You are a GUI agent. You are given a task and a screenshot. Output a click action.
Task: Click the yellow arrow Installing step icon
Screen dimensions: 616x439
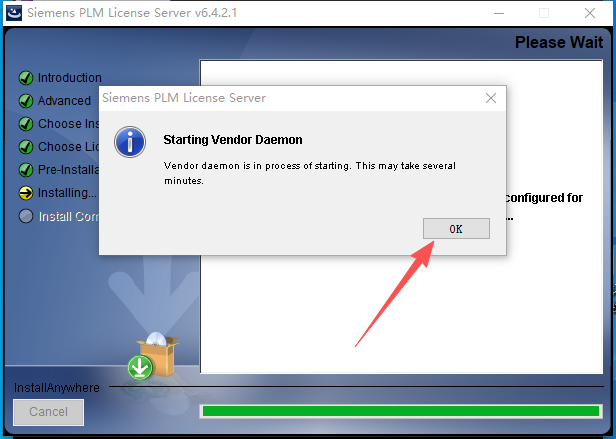click(x=26, y=193)
